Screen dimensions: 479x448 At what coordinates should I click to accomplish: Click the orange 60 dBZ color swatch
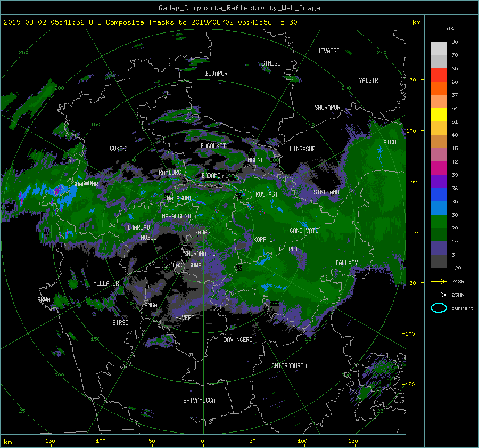click(439, 88)
